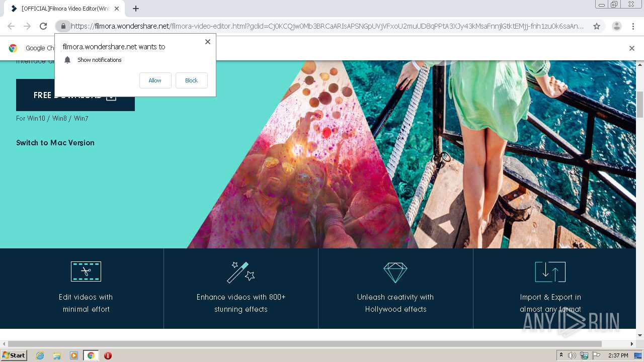Click the diamond Hollywood effects icon
This screenshot has width=644, height=362.
[x=395, y=272]
